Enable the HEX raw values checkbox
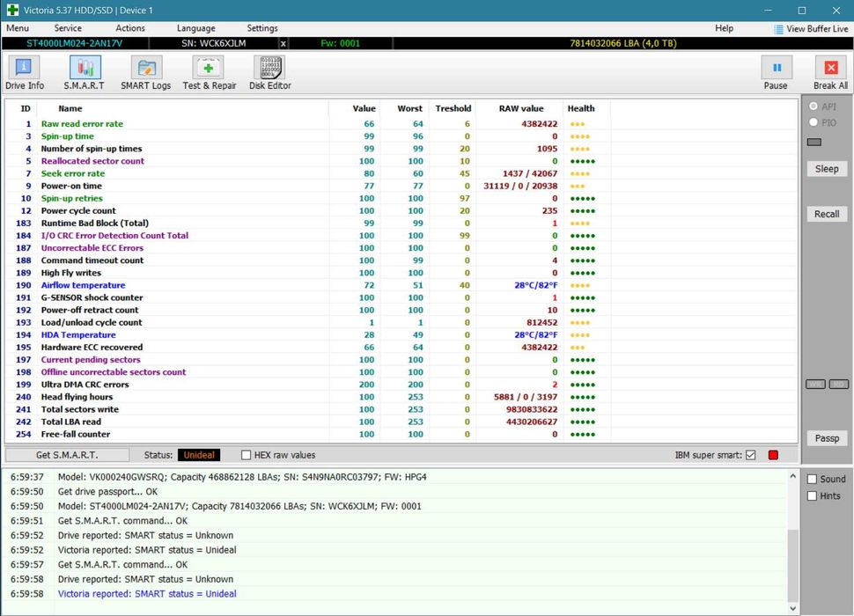This screenshot has width=854, height=616. tap(247, 455)
